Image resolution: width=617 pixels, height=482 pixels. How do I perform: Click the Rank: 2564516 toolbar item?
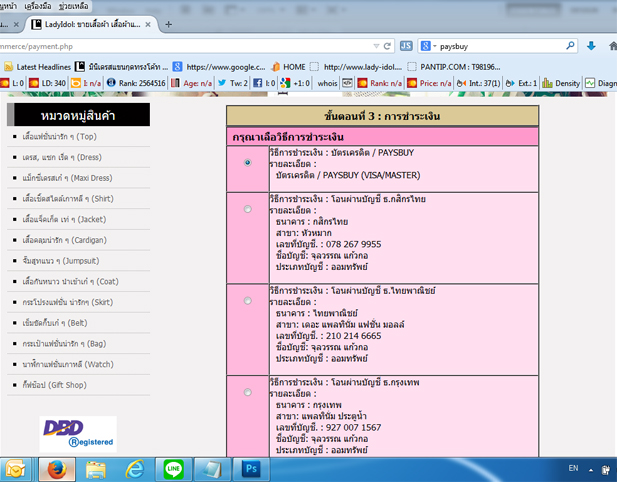(x=136, y=83)
